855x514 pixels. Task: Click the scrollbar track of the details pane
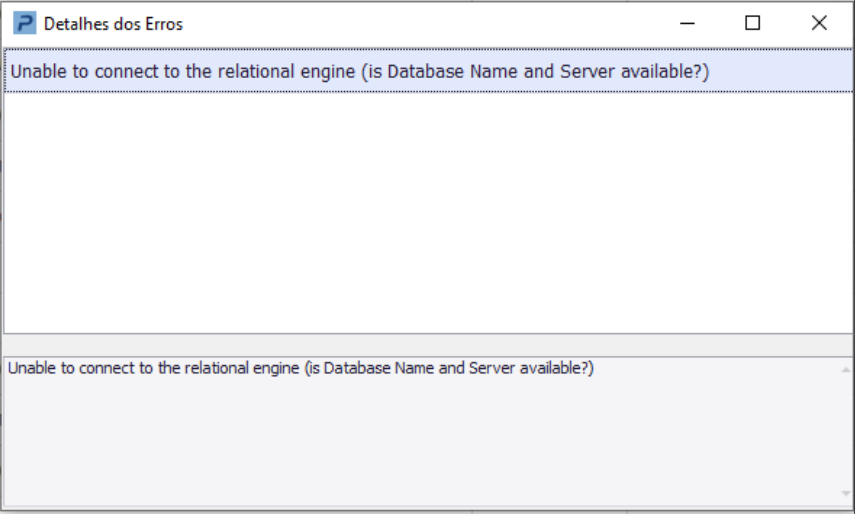pos(846,430)
